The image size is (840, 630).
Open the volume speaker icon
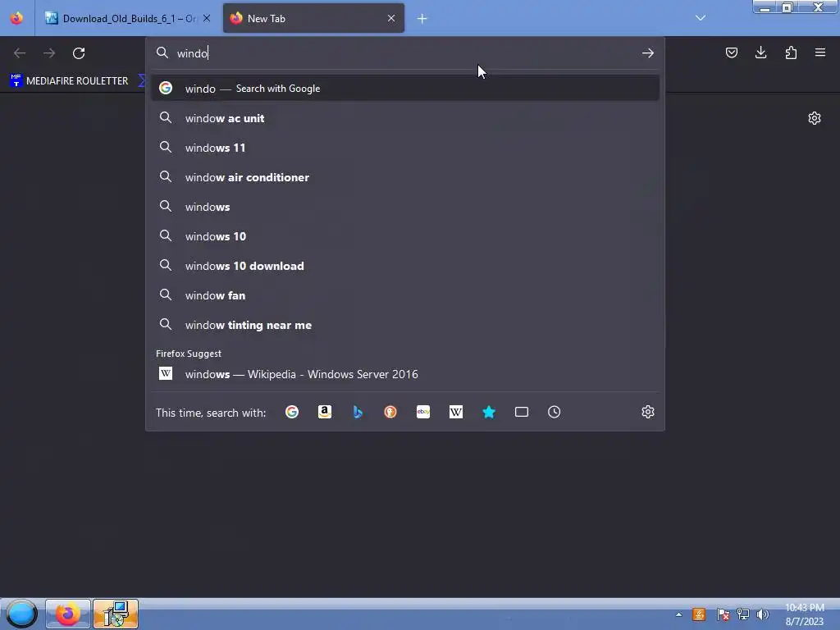(x=763, y=614)
